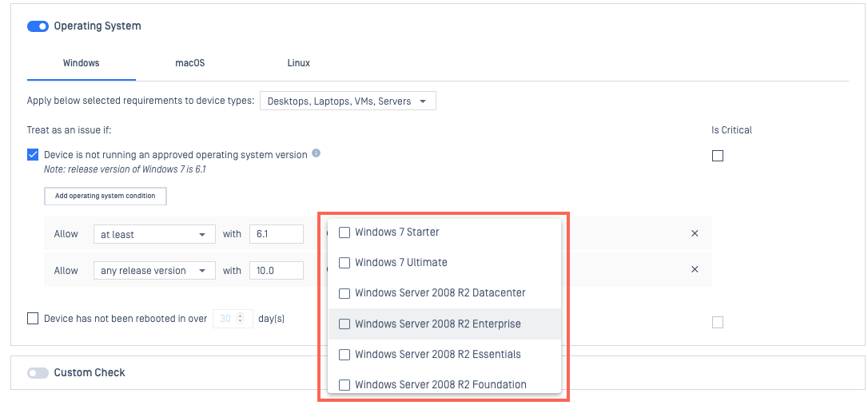868x409 pixels.
Task: Open the device types dropdown
Action: 348,101
